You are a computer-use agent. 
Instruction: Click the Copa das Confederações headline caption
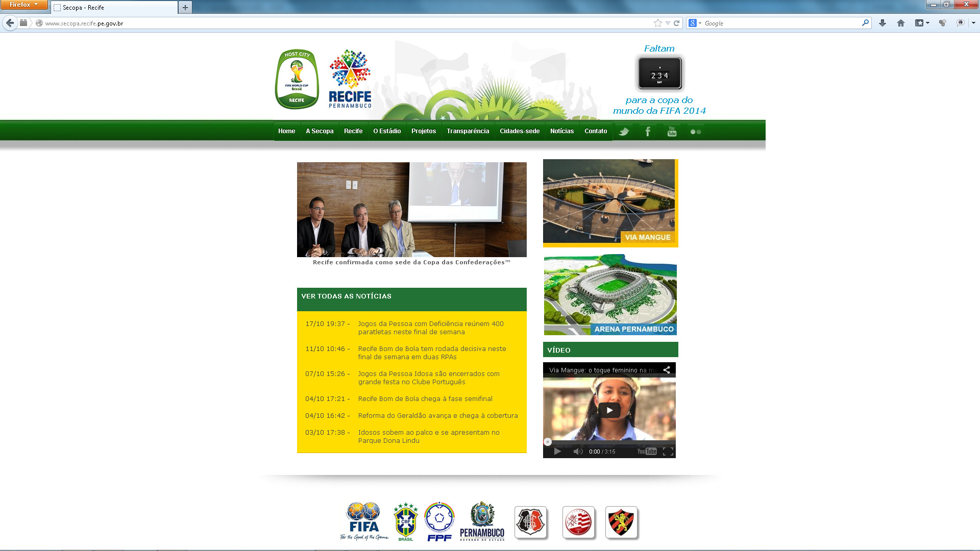411,262
